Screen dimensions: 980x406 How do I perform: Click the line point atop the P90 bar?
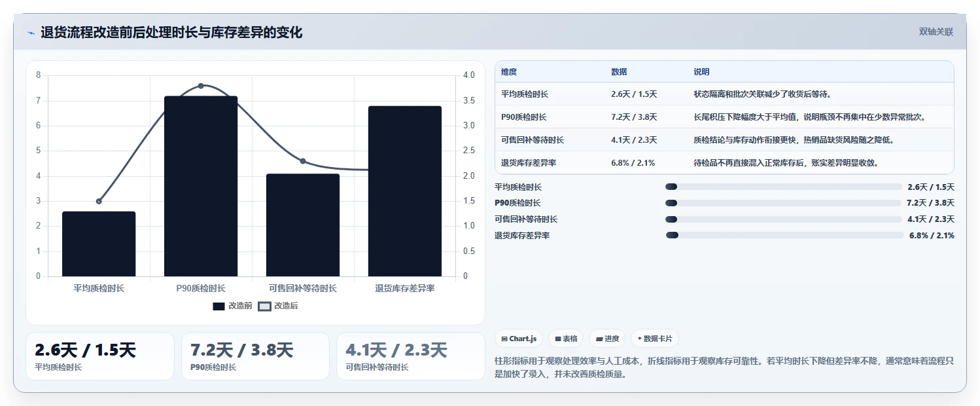pos(201,86)
